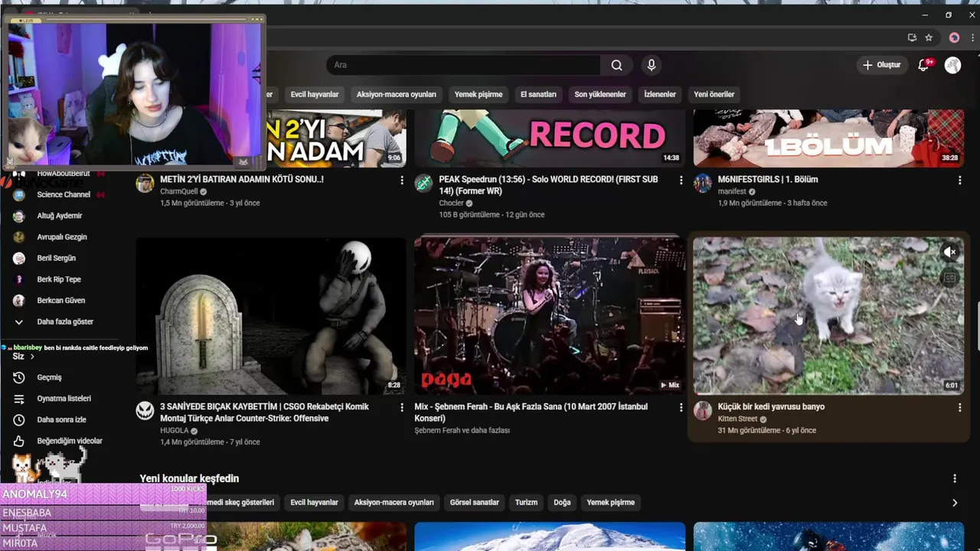
Task: Select Aksiyon-macera oyunları chip in top bar
Action: pos(397,94)
